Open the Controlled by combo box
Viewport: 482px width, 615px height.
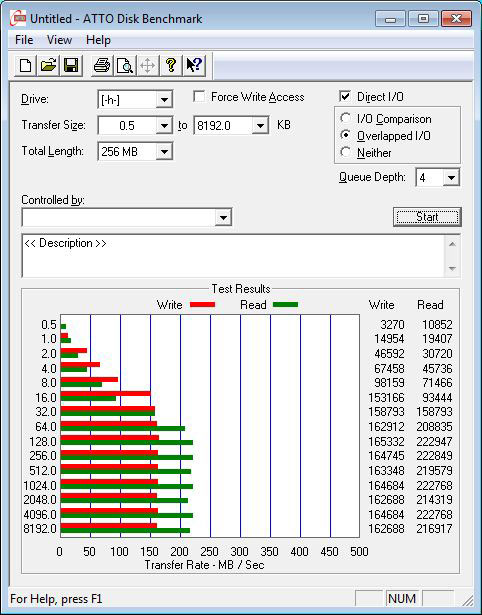click(x=127, y=217)
